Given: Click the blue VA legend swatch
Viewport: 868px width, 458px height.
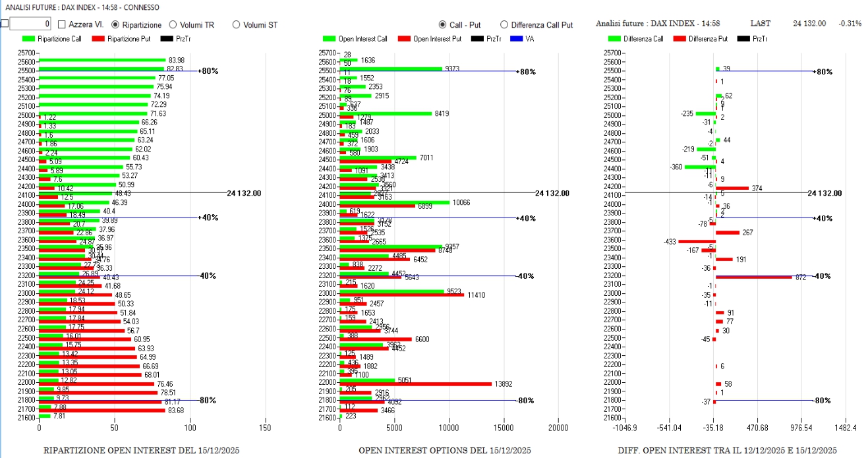Looking at the screenshot, I should click(517, 39).
